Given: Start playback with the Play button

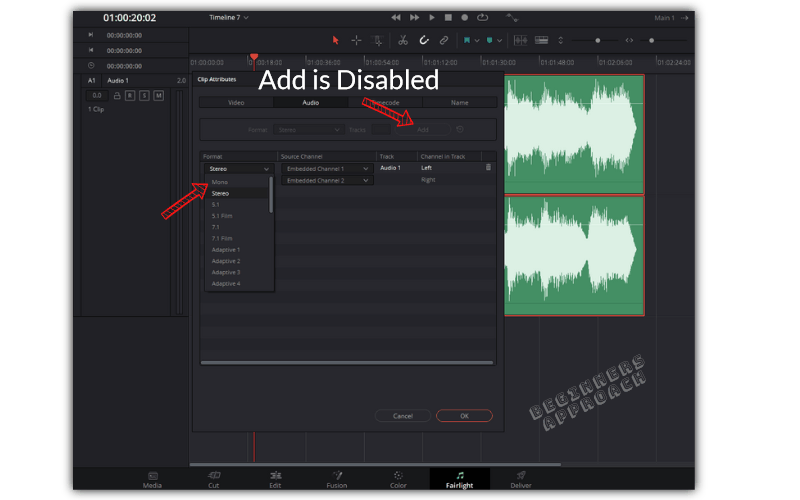Looking at the screenshot, I should coord(432,17).
